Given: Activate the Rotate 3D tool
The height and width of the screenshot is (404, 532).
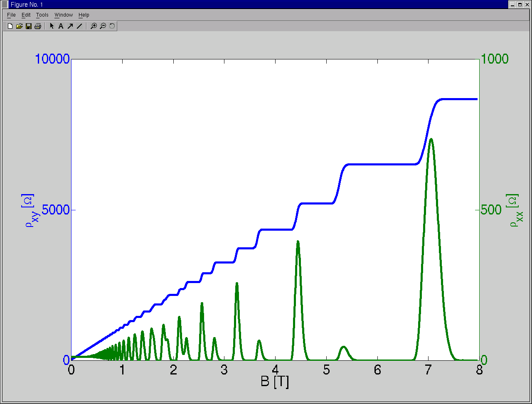Looking at the screenshot, I should [112, 26].
